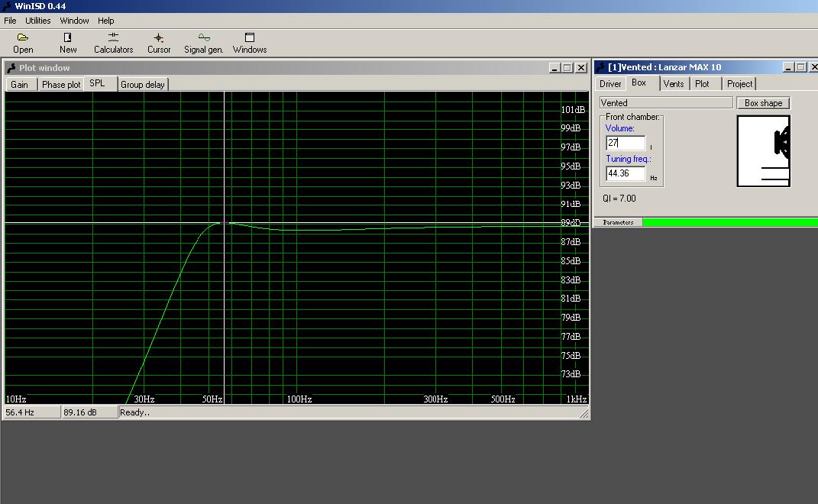Switch to the Gain plot tab
This screenshot has height=504, width=818.
20,85
